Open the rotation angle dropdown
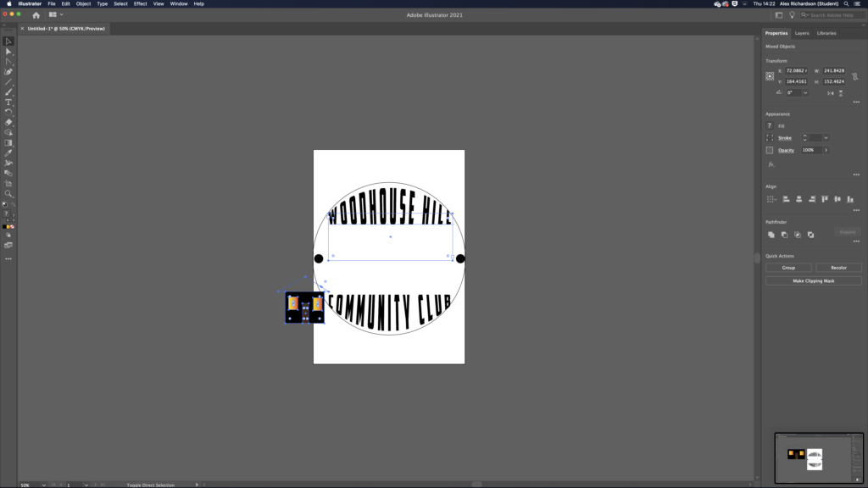 (x=805, y=93)
